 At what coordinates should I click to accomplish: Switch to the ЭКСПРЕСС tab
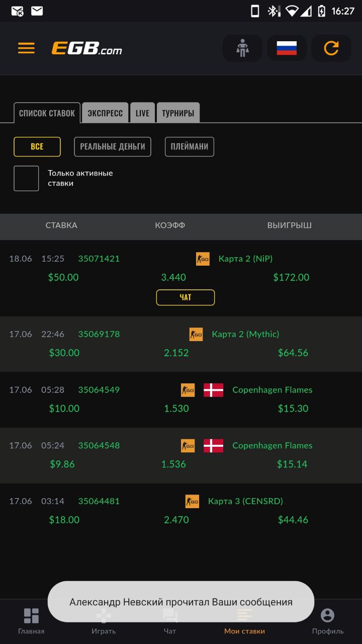coord(105,113)
